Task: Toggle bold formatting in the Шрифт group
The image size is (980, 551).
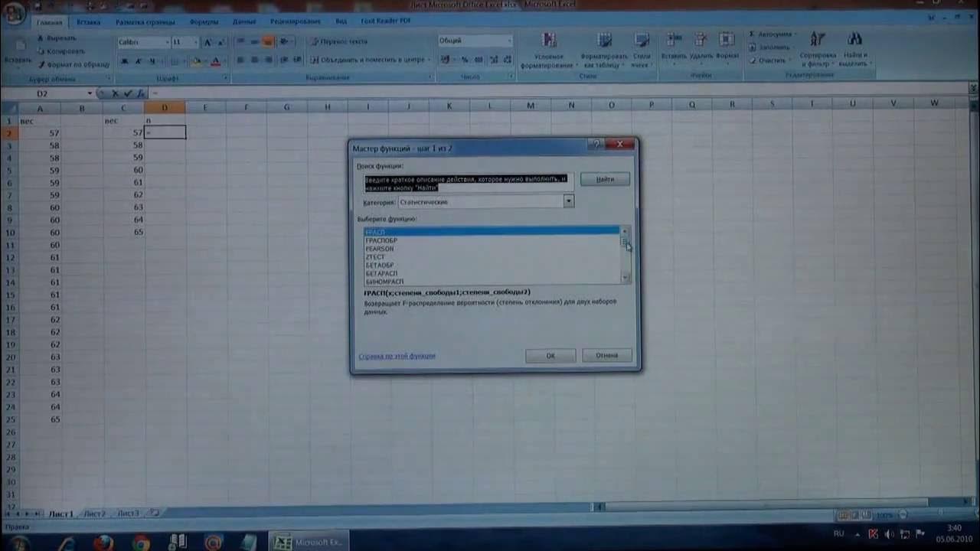Action: [x=126, y=61]
